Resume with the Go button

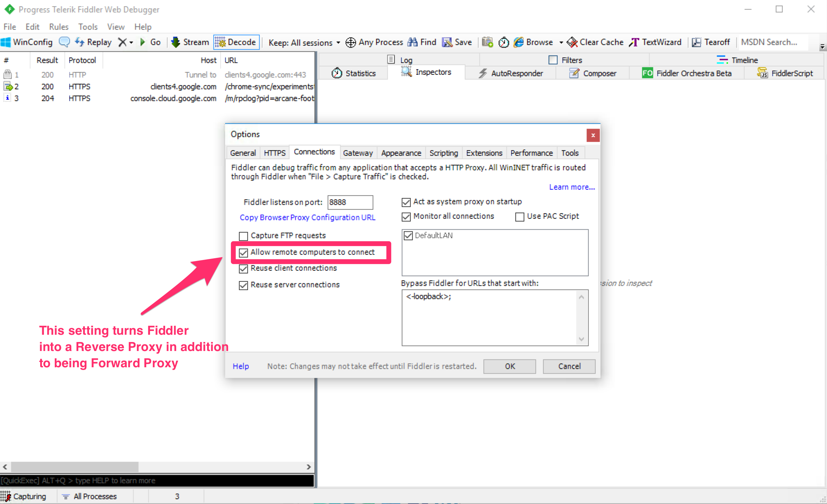pyautogui.click(x=151, y=42)
